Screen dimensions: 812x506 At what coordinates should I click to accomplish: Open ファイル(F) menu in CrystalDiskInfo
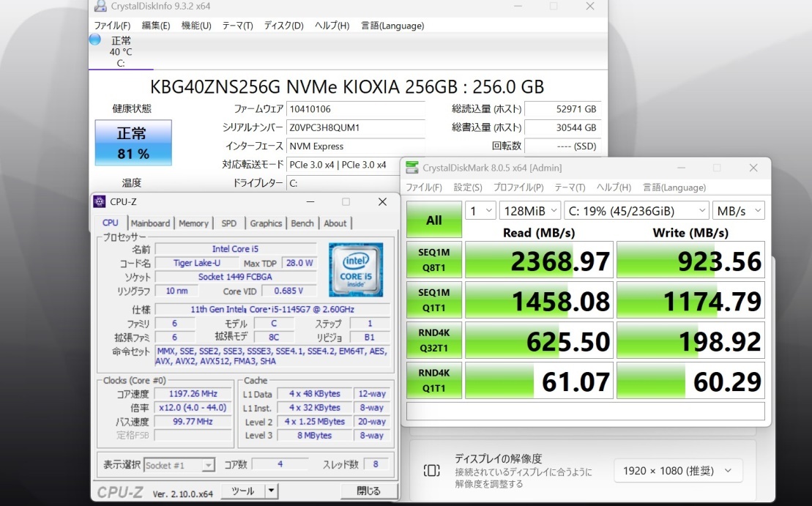tap(112, 26)
